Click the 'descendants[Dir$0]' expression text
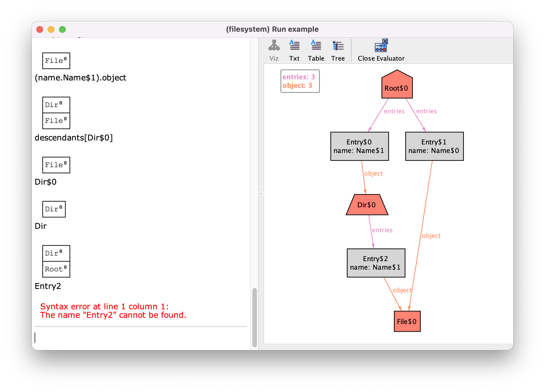The image size is (545, 392). tap(74, 138)
